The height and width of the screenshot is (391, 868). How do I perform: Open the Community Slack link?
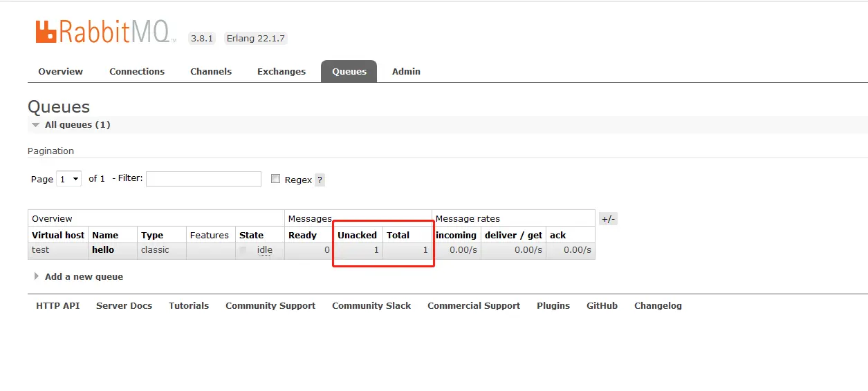(371, 305)
